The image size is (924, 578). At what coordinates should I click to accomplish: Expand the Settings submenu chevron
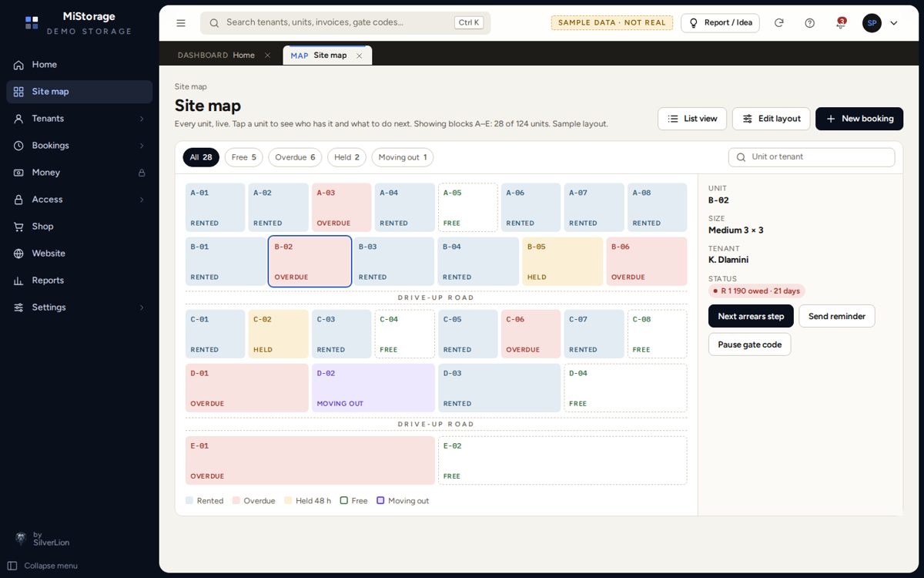pyautogui.click(x=142, y=307)
